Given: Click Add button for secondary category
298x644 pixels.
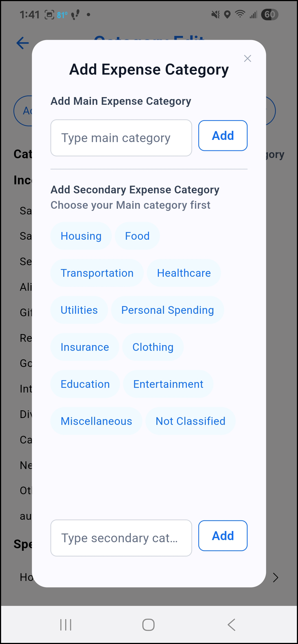Looking at the screenshot, I should tap(223, 535).
